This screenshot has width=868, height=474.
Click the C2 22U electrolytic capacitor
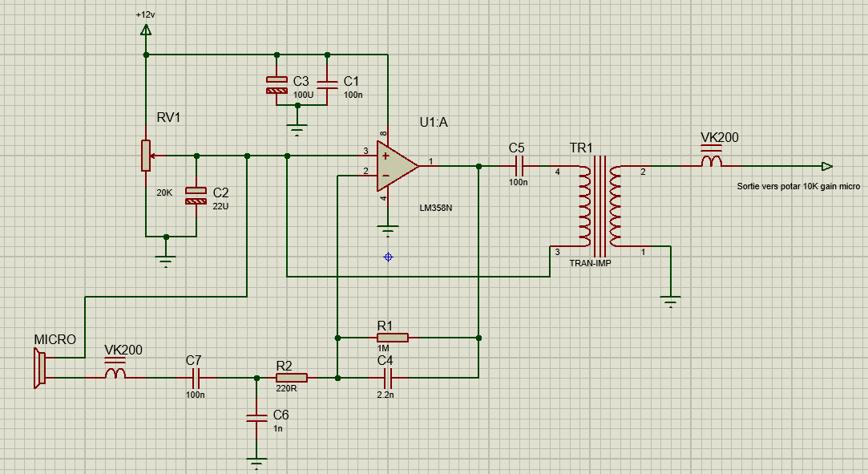pyautogui.click(x=196, y=195)
